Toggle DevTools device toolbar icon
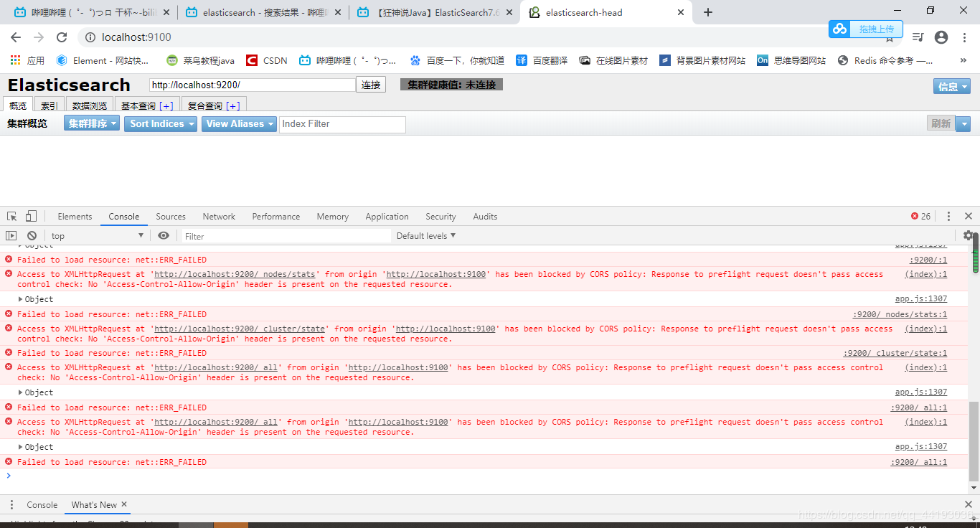The width and height of the screenshot is (980, 528). 31,216
